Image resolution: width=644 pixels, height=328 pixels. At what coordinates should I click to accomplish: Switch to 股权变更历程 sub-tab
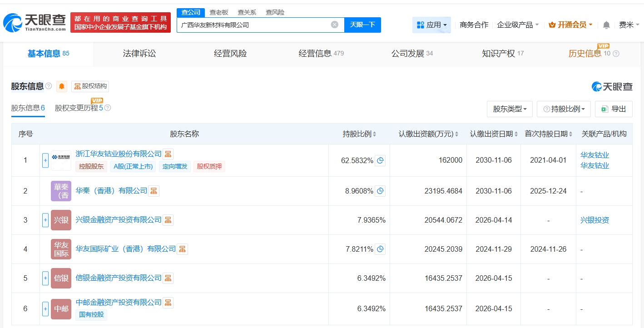(79, 108)
